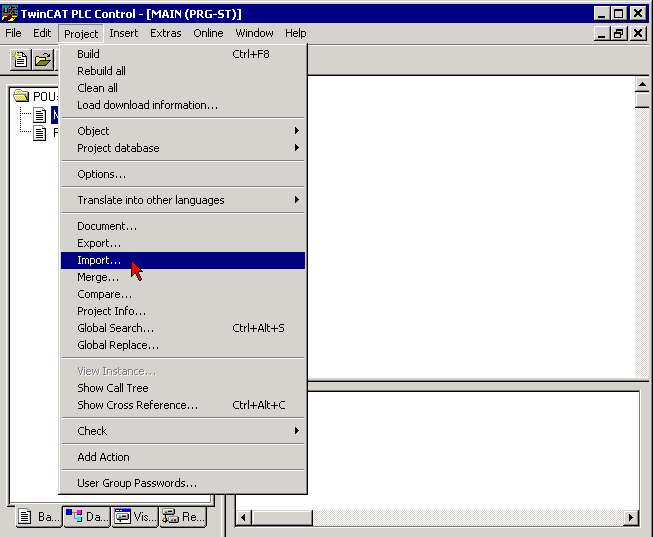Expand the Check submenu

coord(183,431)
